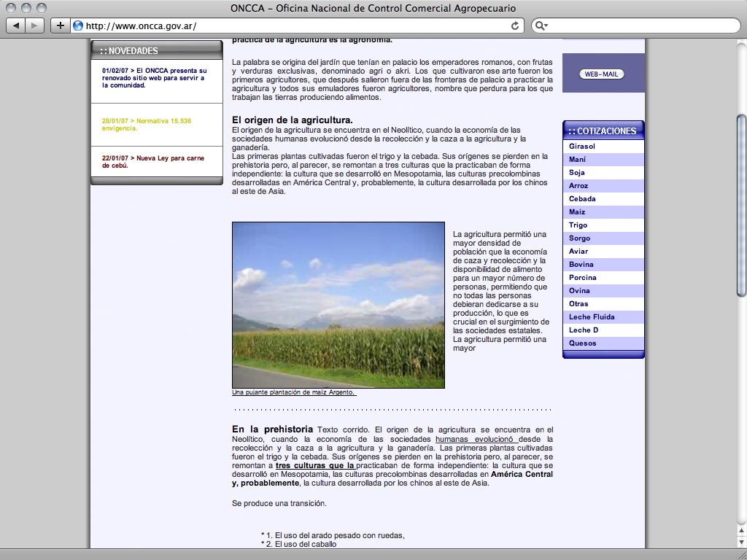
Task: Open the Ovina quotation
Action: pos(603,290)
